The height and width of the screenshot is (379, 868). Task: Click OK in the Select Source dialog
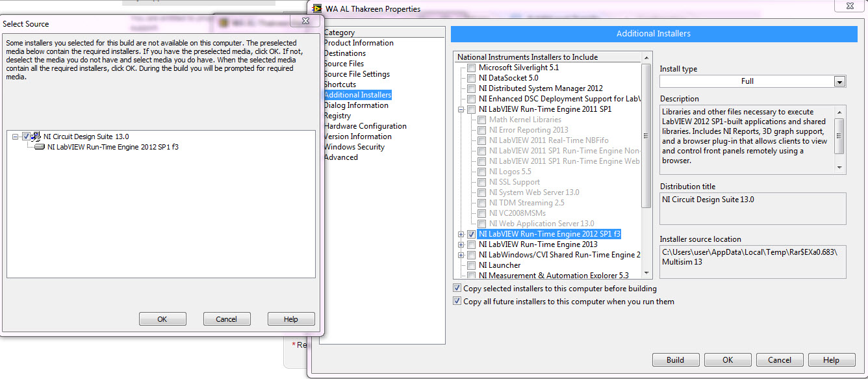pos(162,319)
